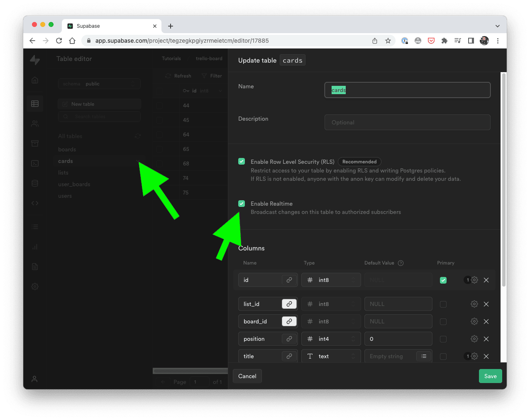Click Filter button in table toolbar

click(212, 76)
